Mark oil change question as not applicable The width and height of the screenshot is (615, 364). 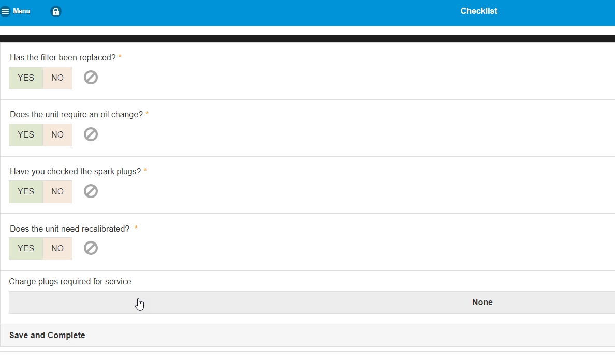click(91, 134)
